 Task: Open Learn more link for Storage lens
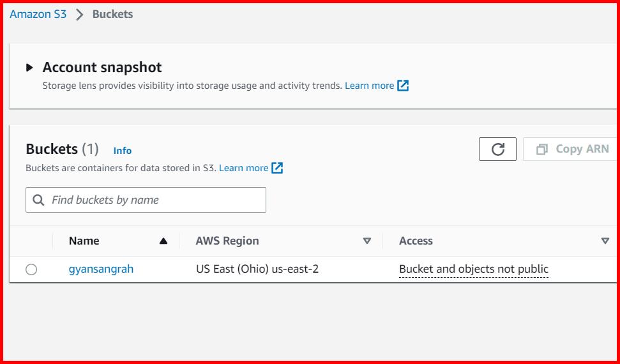pyautogui.click(x=369, y=86)
